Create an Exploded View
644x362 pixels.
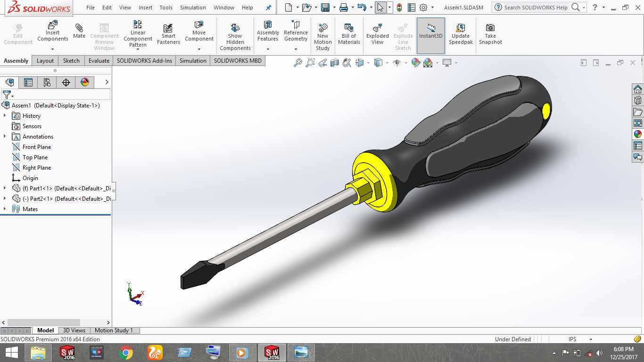[378, 34]
